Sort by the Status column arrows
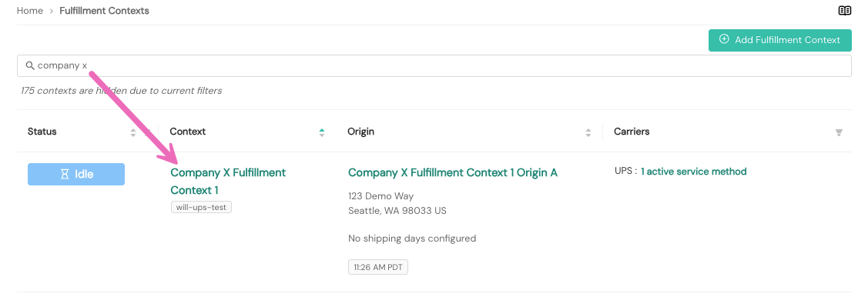Image resolution: width=868 pixels, height=297 pixels. coord(132,132)
